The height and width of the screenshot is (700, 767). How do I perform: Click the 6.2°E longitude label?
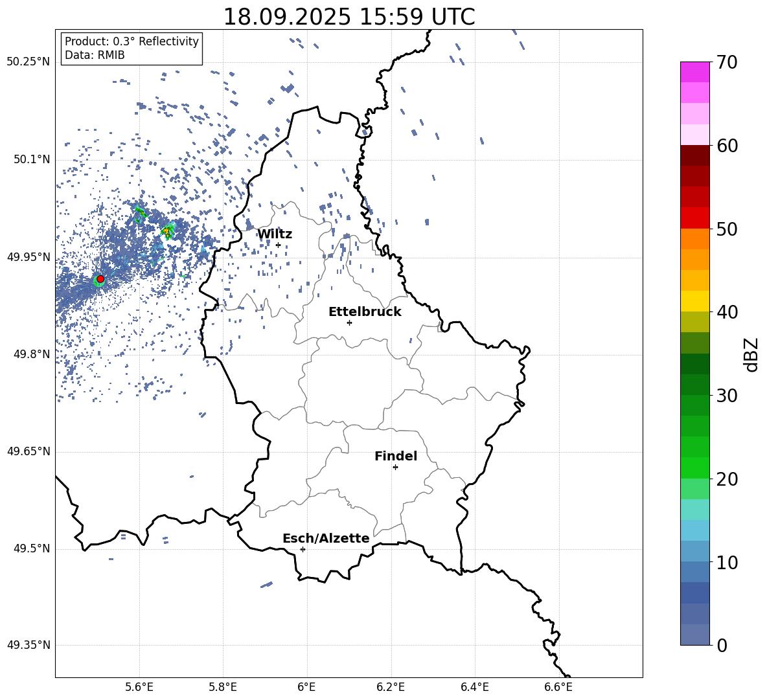click(391, 687)
